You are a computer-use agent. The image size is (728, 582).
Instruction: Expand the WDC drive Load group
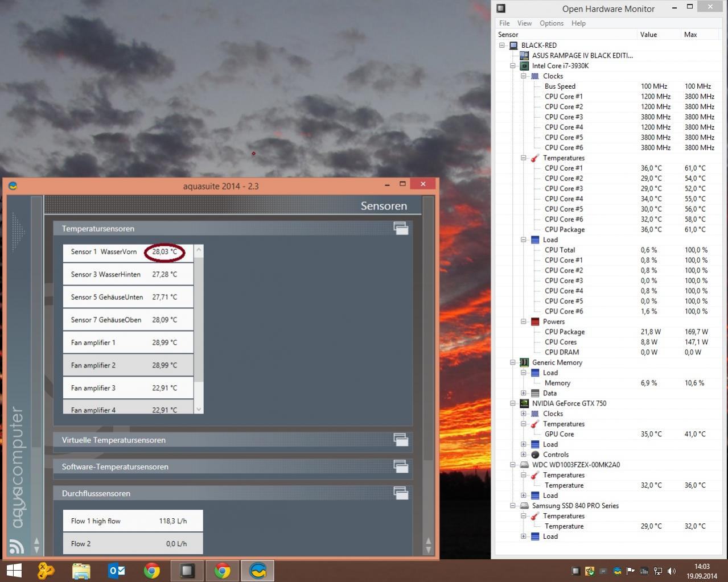524,496
